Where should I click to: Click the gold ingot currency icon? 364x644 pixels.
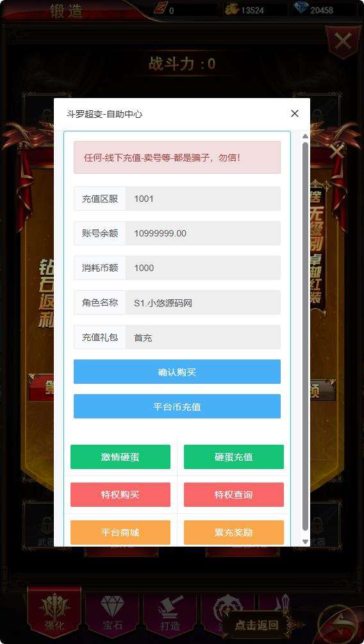click(232, 9)
